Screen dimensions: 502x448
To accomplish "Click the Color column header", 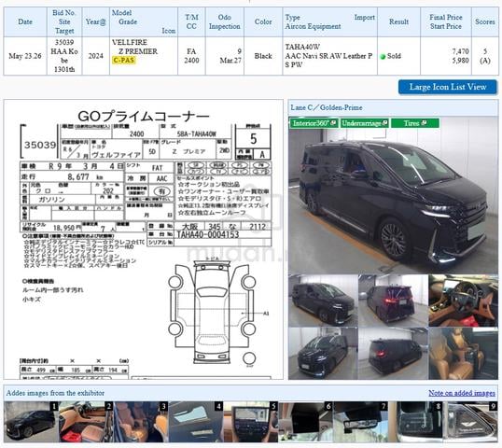I will coord(263,21).
